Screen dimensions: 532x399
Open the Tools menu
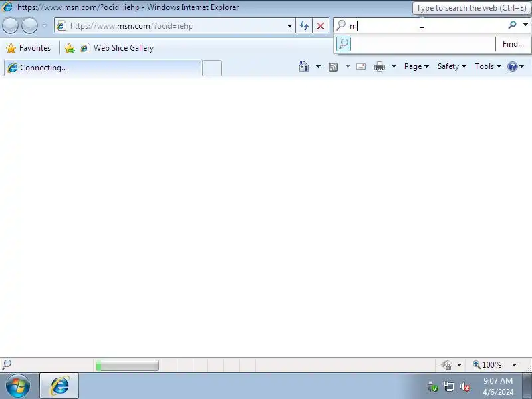(x=488, y=66)
